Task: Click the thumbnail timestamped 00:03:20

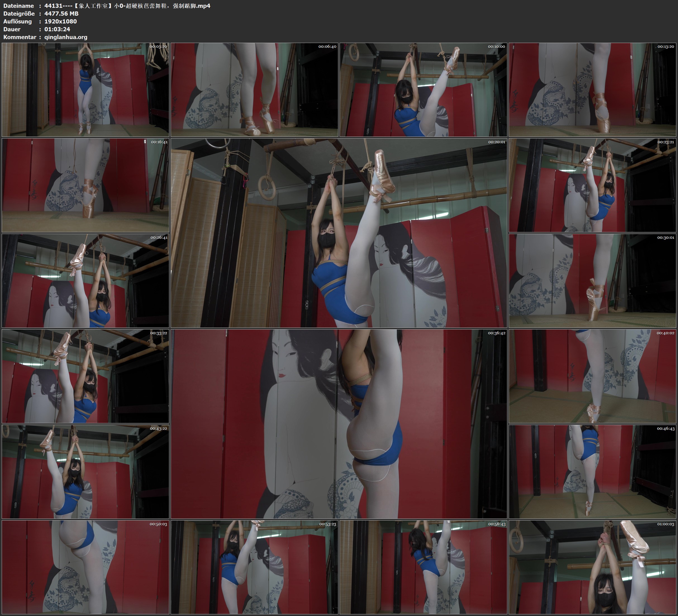Action: (85, 89)
